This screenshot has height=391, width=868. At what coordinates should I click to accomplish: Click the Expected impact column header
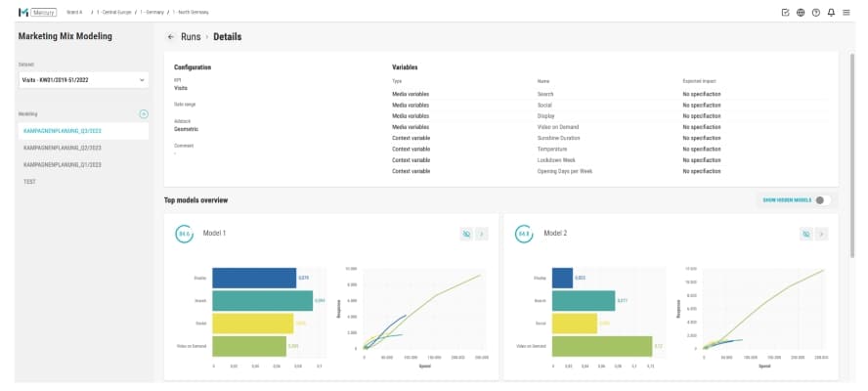[x=699, y=81]
